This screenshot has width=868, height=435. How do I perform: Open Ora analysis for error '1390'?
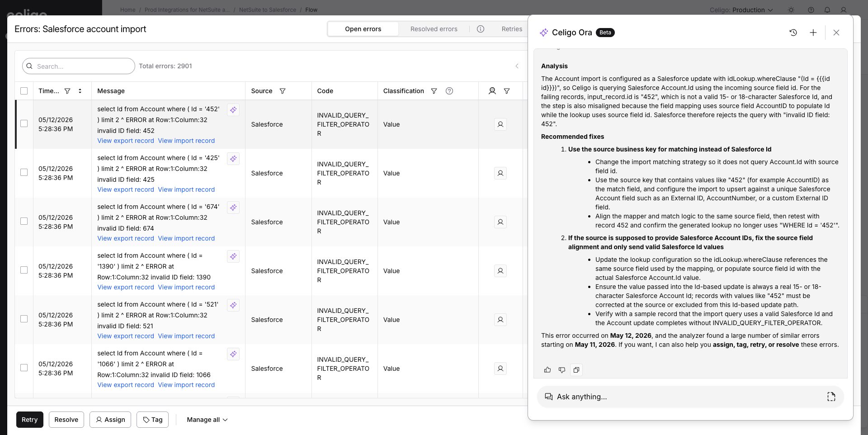tap(233, 256)
